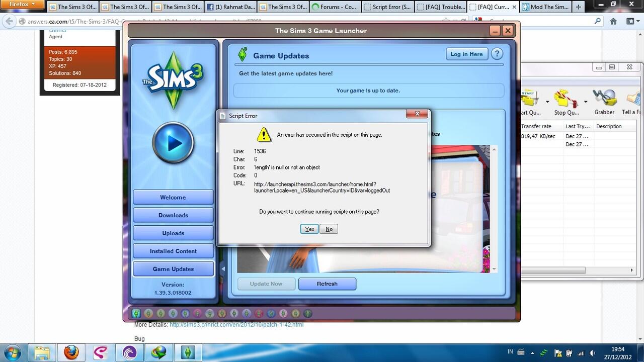The image size is (644, 362).
Task: Show hidden system tray icons
Action: (x=533, y=352)
